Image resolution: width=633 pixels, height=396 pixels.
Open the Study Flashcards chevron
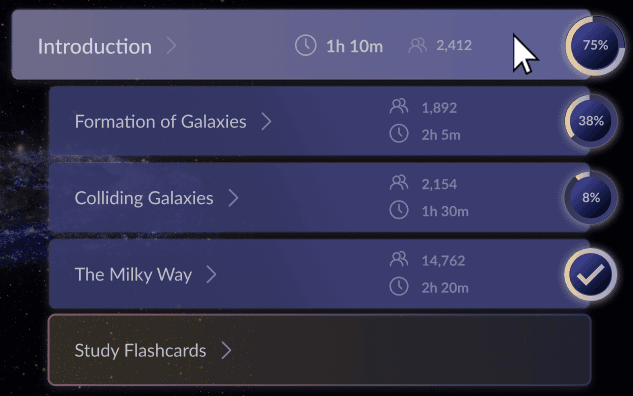[x=226, y=350]
